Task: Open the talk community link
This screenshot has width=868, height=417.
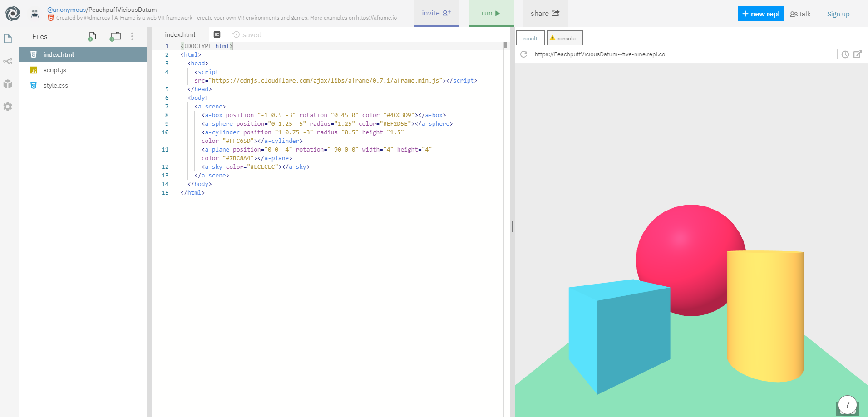Action: [800, 14]
